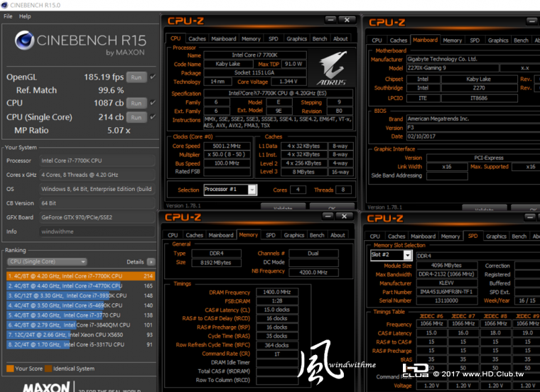Click the Details arrow button in Ranking
Screen dimensions: 540x392
pos(151,262)
